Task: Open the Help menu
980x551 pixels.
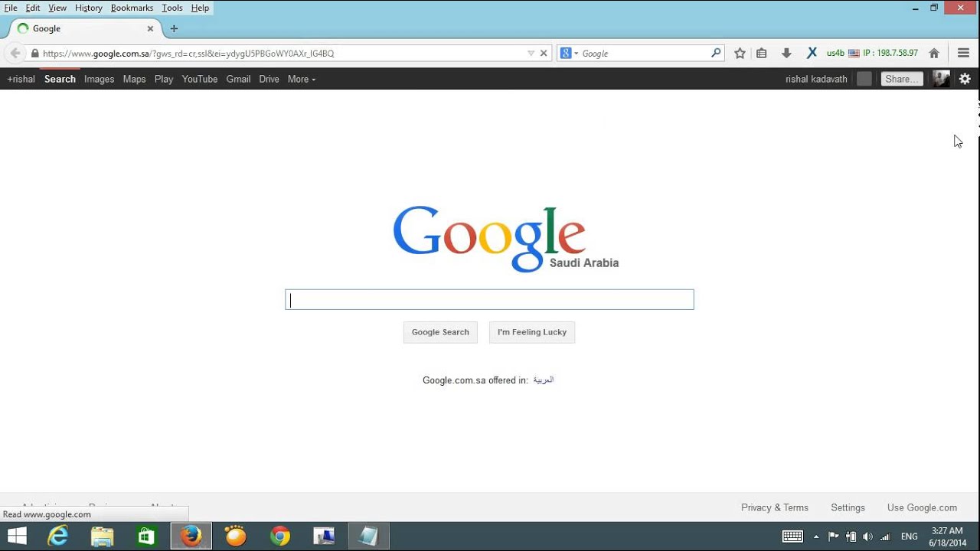Action: (200, 8)
